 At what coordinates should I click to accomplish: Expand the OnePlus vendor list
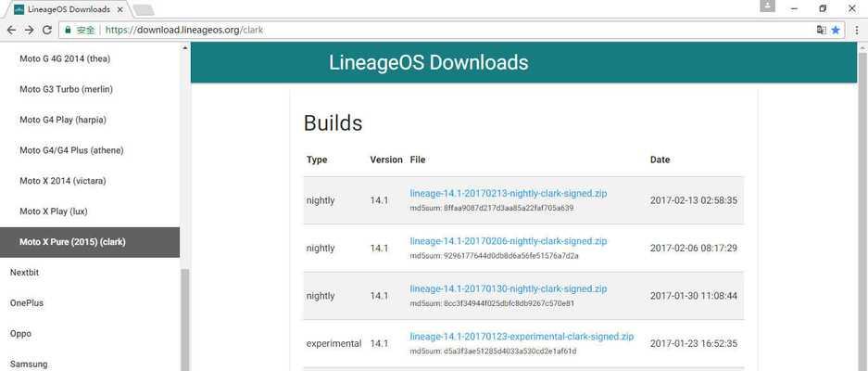click(x=27, y=302)
